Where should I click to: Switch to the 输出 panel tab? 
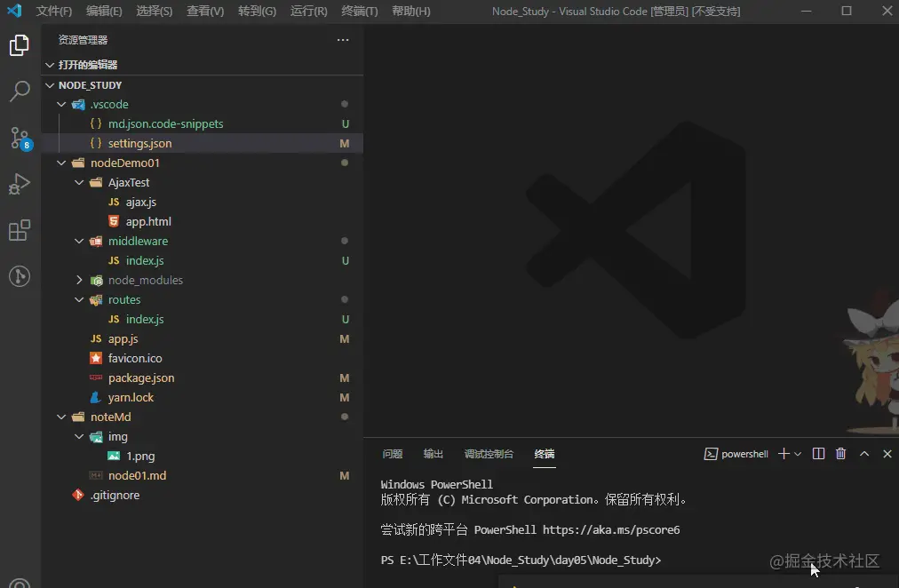tap(433, 454)
